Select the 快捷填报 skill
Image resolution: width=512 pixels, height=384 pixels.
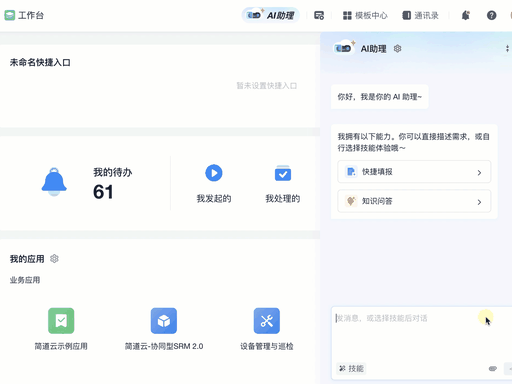point(414,172)
